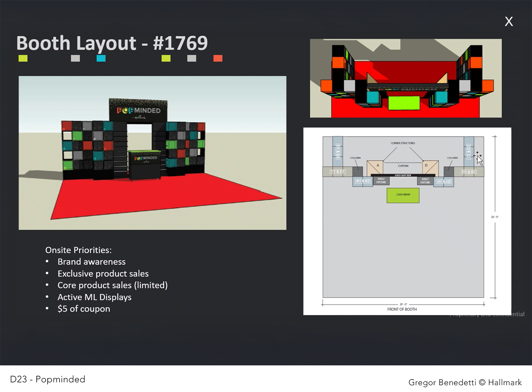Select the "$5 of coupon" bullet
This screenshot has height=392, width=532.
tap(84, 309)
